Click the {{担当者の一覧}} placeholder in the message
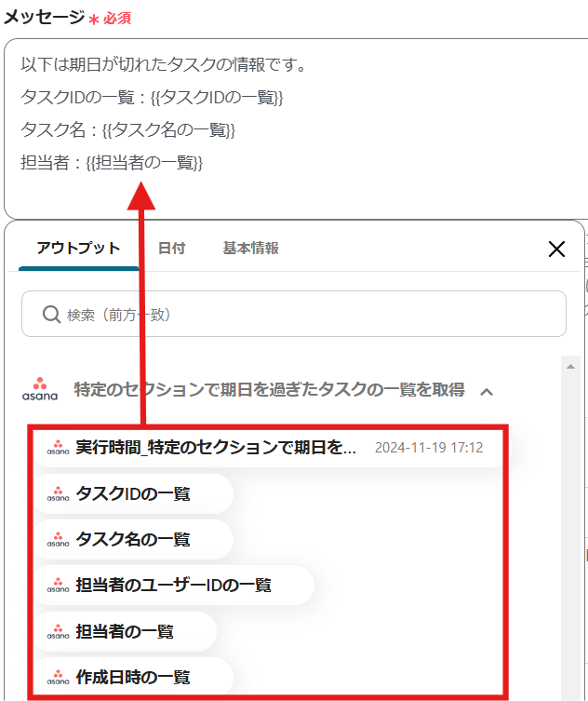Viewport: 588px width, 701px height. (144, 162)
